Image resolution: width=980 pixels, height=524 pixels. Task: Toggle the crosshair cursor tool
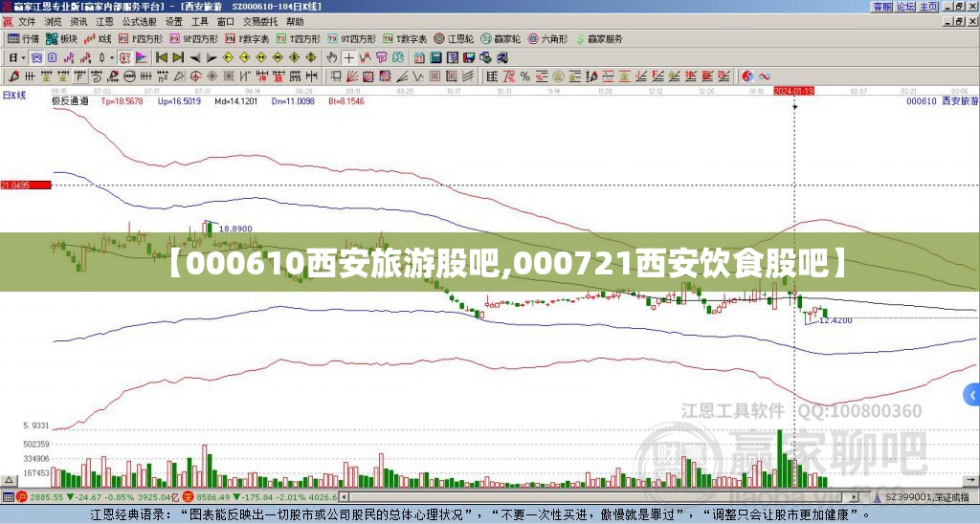coord(348,57)
